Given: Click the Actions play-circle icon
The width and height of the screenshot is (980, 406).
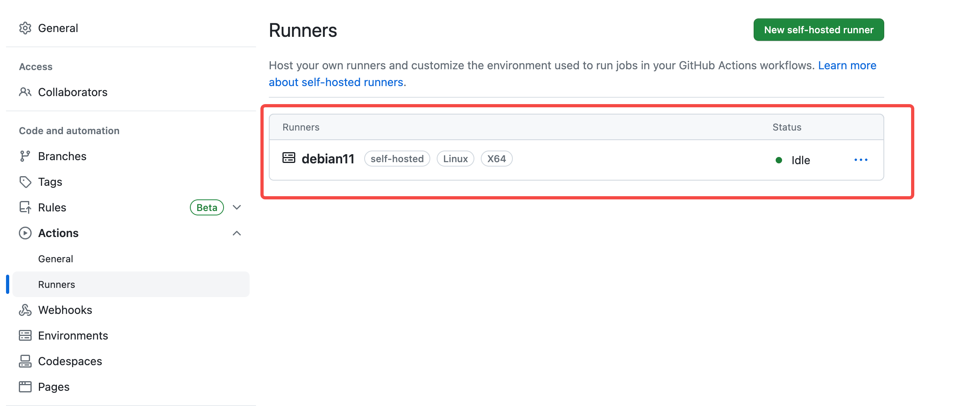Looking at the screenshot, I should 25,233.
